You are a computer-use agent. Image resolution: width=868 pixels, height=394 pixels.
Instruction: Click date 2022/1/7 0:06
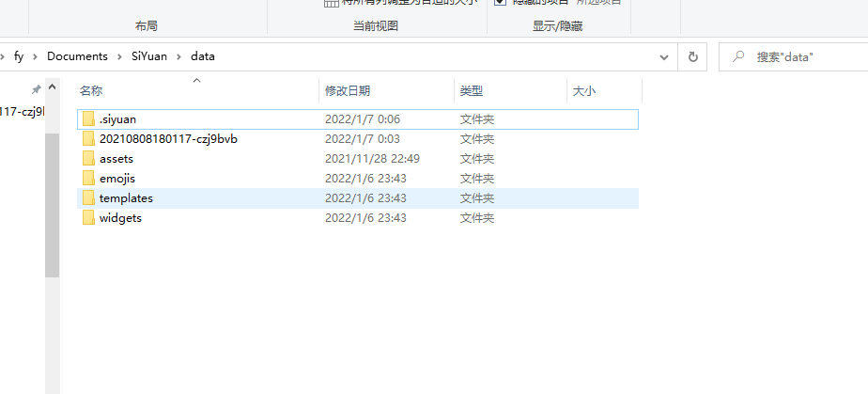[x=363, y=119]
